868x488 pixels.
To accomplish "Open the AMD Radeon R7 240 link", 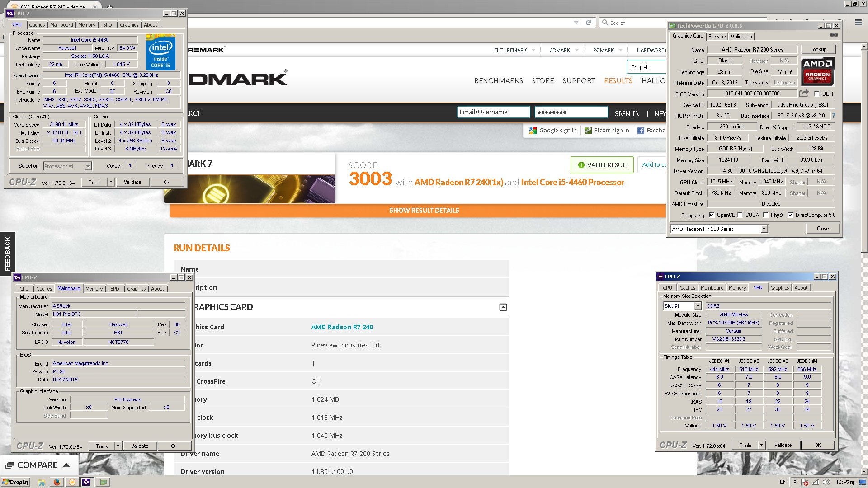I will tap(342, 327).
